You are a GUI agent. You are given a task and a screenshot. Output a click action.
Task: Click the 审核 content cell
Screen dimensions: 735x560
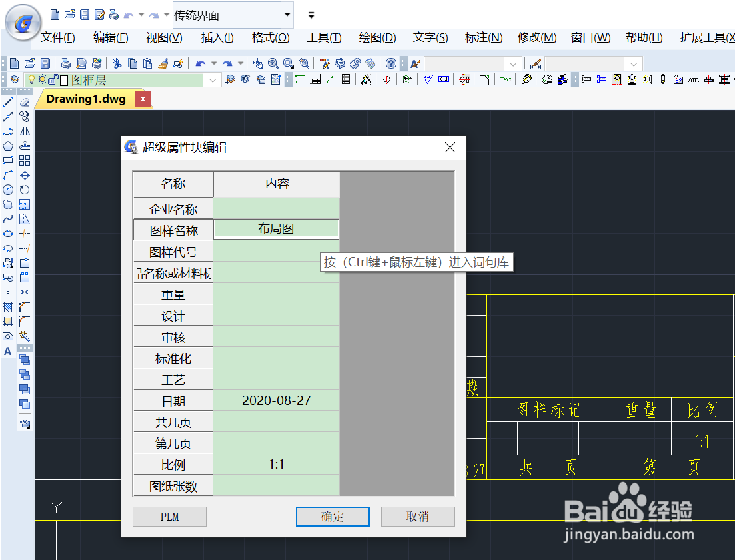point(276,337)
